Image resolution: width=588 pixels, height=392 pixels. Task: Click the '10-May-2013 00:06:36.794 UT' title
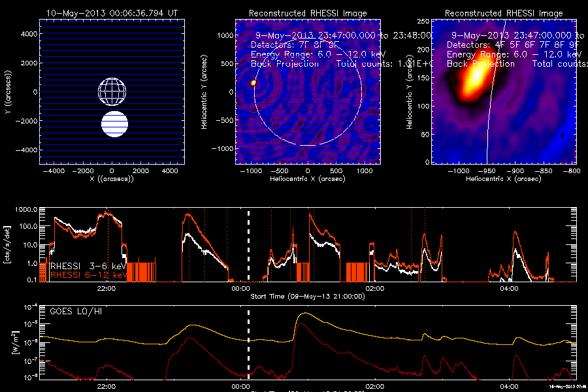point(111,13)
